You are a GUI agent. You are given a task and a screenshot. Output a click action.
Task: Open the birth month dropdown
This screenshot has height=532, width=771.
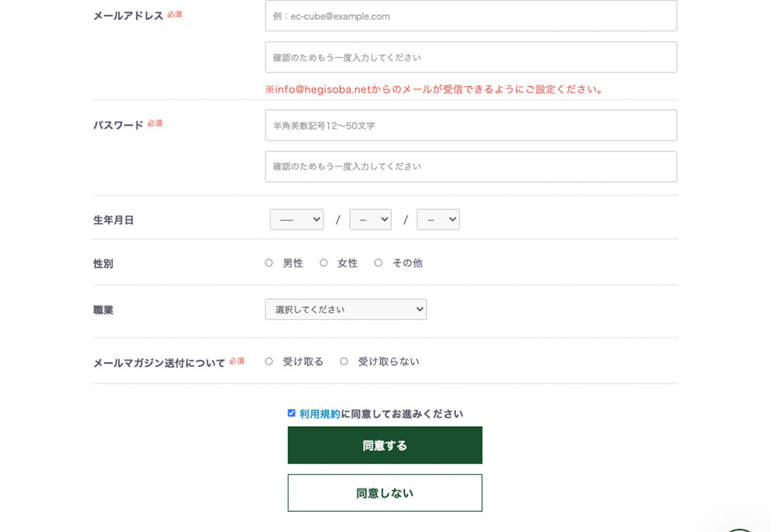[371, 219]
